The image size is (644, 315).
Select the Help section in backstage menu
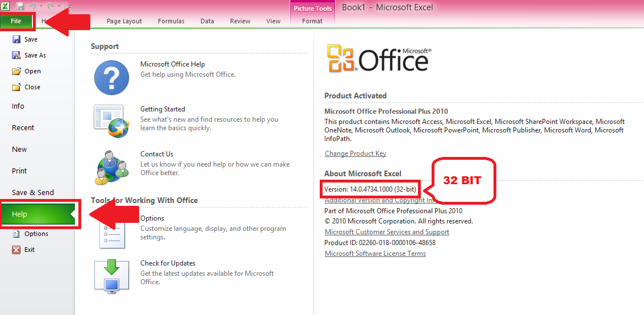(39, 214)
